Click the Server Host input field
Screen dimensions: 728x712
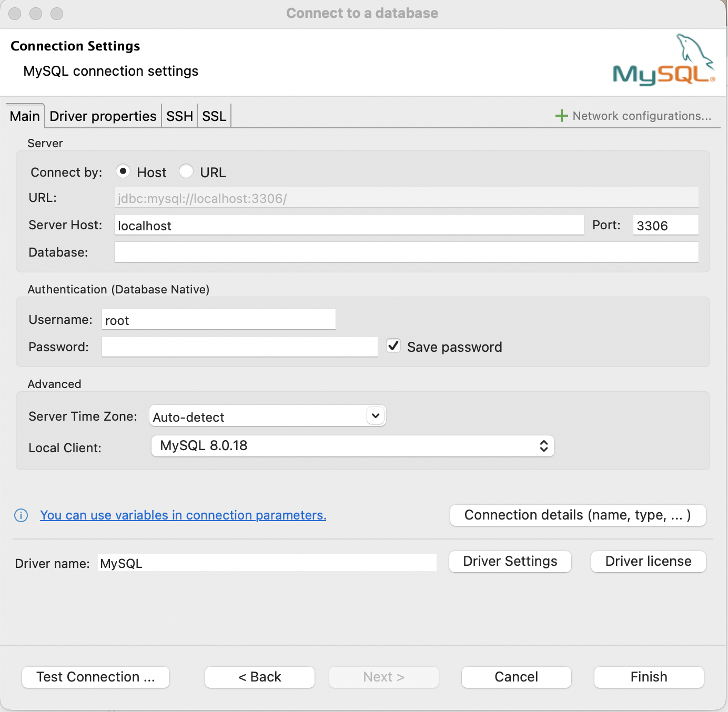coord(349,225)
